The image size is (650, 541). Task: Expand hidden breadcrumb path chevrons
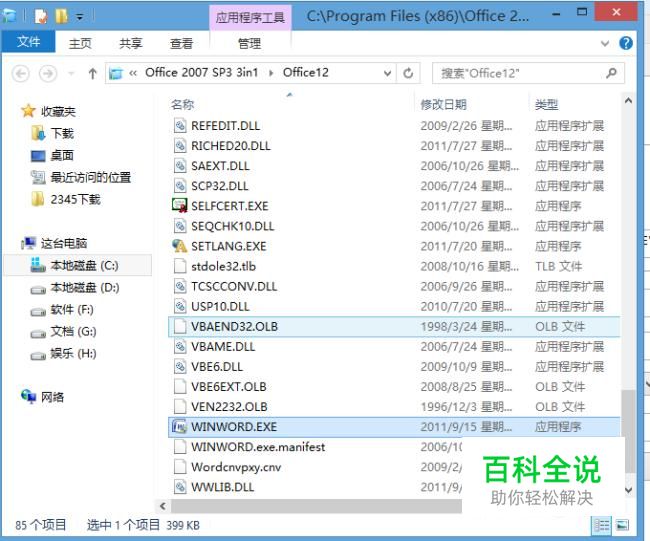click(x=133, y=73)
